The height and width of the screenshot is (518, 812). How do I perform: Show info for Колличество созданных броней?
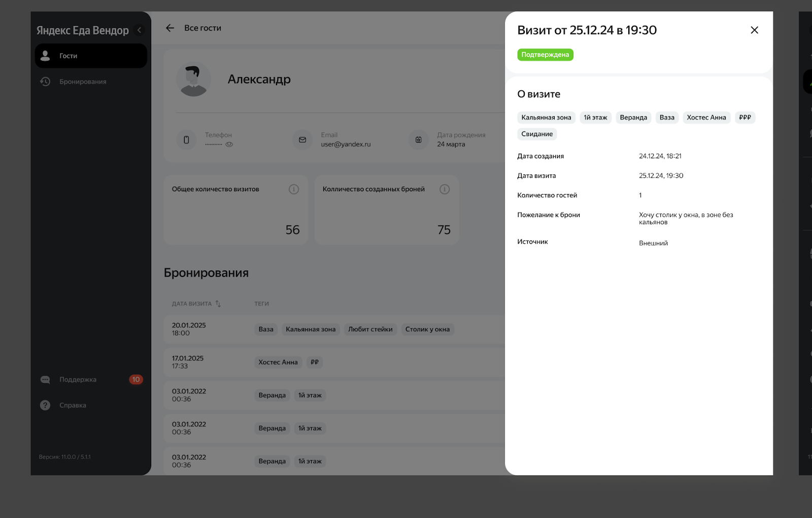[x=445, y=189]
